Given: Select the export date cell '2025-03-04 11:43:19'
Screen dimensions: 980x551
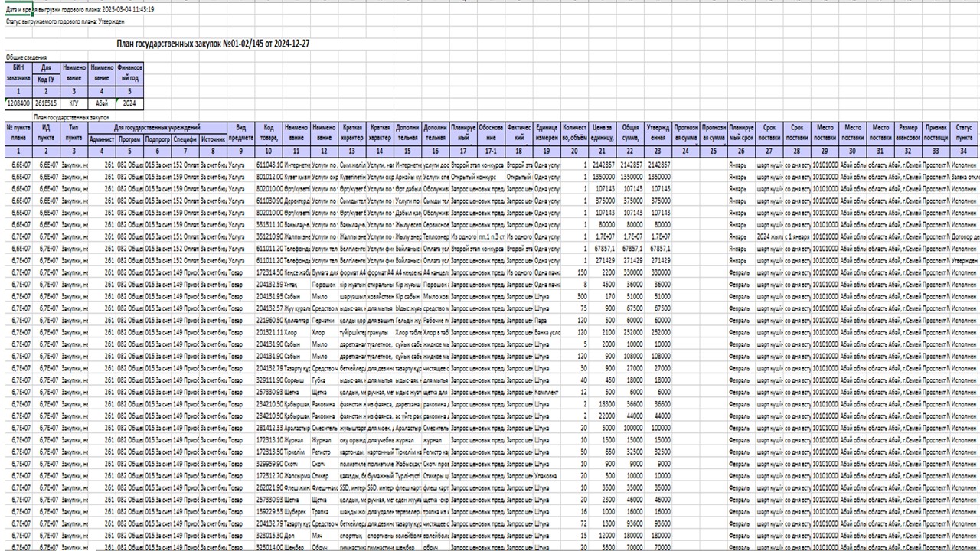Looking at the screenshot, I should (127, 10).
